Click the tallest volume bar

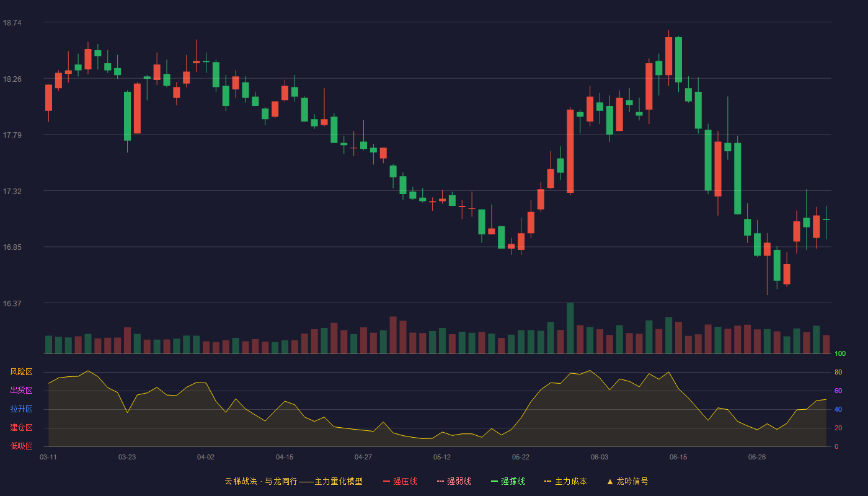[570, 328]
